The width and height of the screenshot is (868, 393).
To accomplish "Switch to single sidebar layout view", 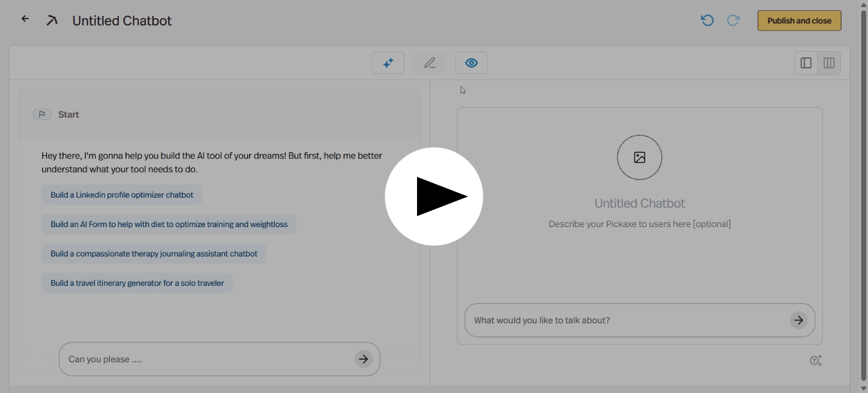I will tap(806, 63).
